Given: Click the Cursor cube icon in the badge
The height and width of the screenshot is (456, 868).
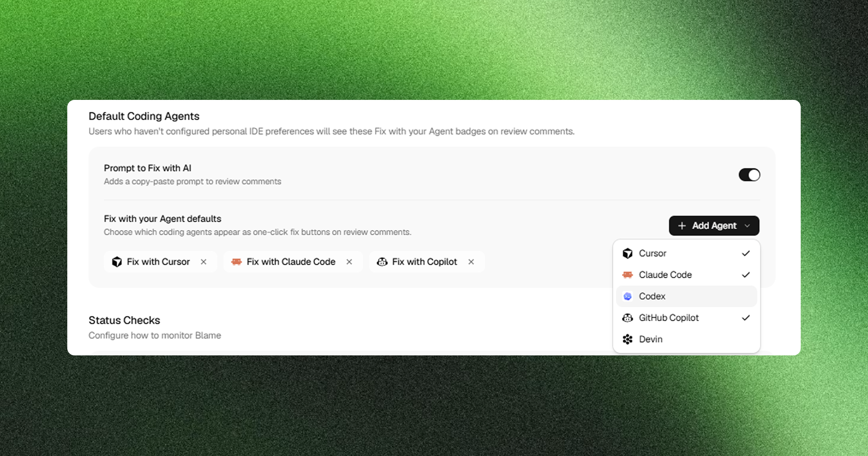Looking at the screenshot, I should [117, 262].
